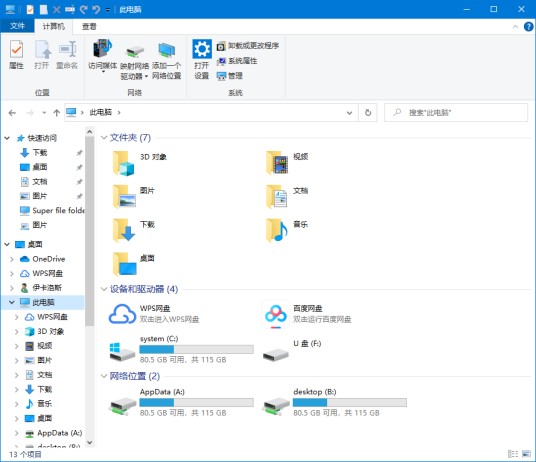This screenshot has width=536, height=462.
Task: Open the recent locations dropdown arrow
Action: [x=44, y=112]
